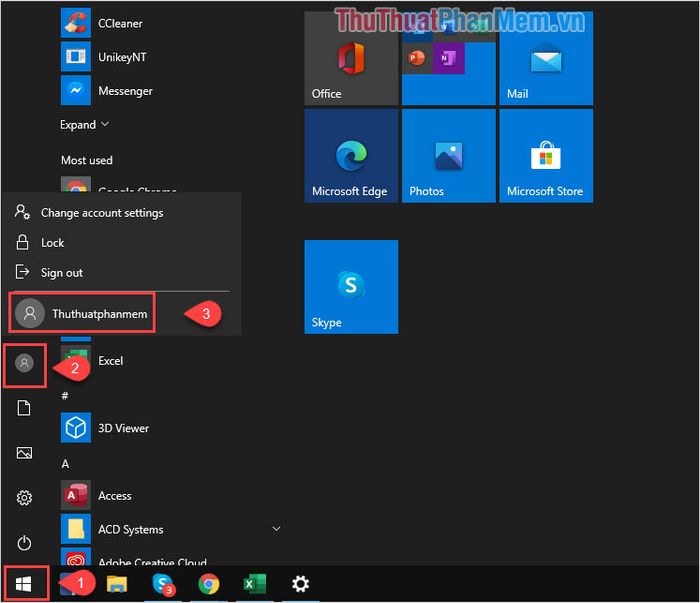The width and height of the screenshot is (700, 603).
Task: Launch UnikeyNT from the app list
Action: tap(104, 57)
